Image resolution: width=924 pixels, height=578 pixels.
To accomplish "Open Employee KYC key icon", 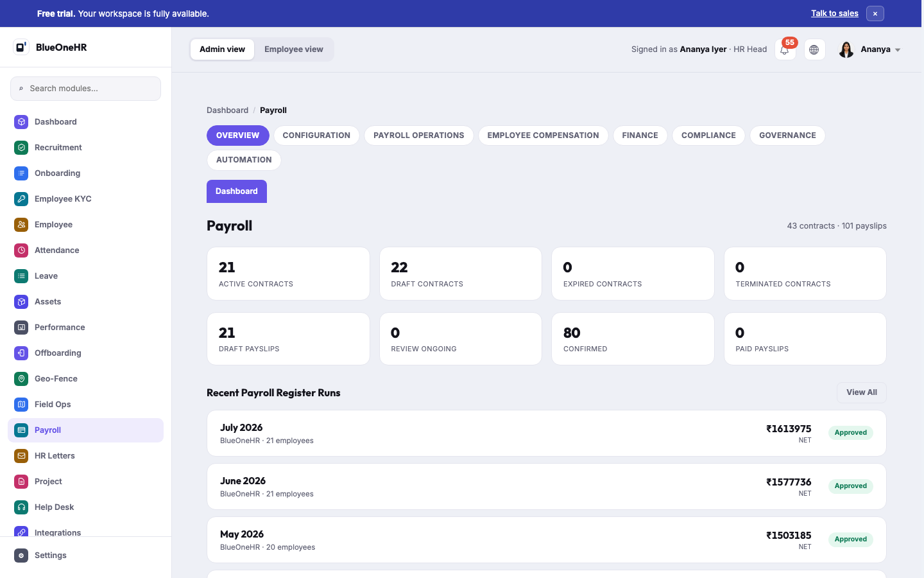I will pos(21,199).
